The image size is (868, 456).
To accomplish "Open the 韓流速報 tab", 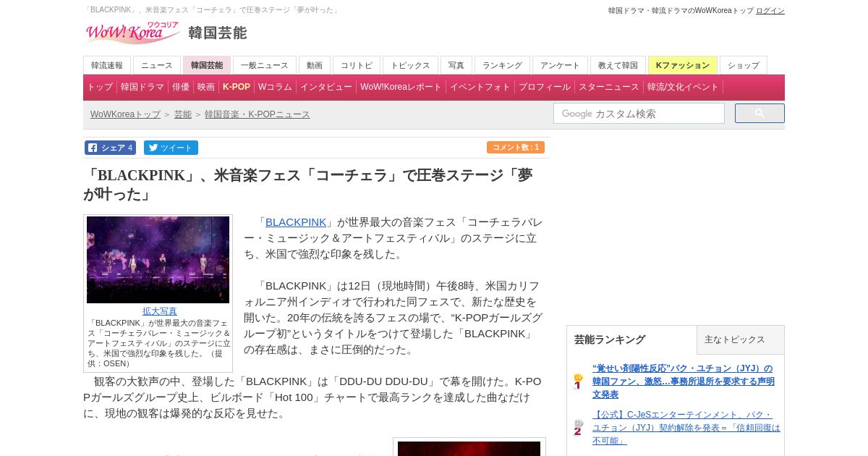I will point(107,65).
